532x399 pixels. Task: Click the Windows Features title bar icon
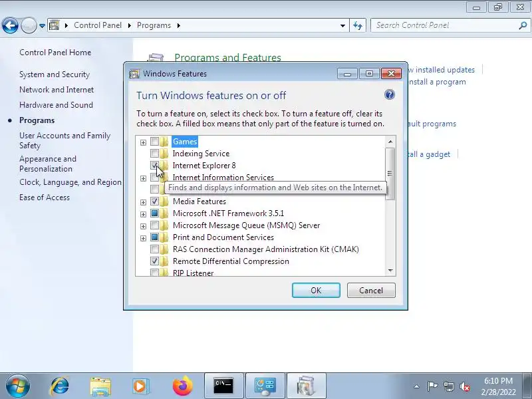(134, 74)
